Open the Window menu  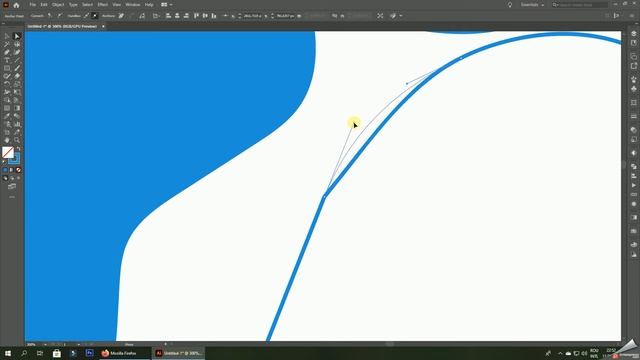coord(133,5)
